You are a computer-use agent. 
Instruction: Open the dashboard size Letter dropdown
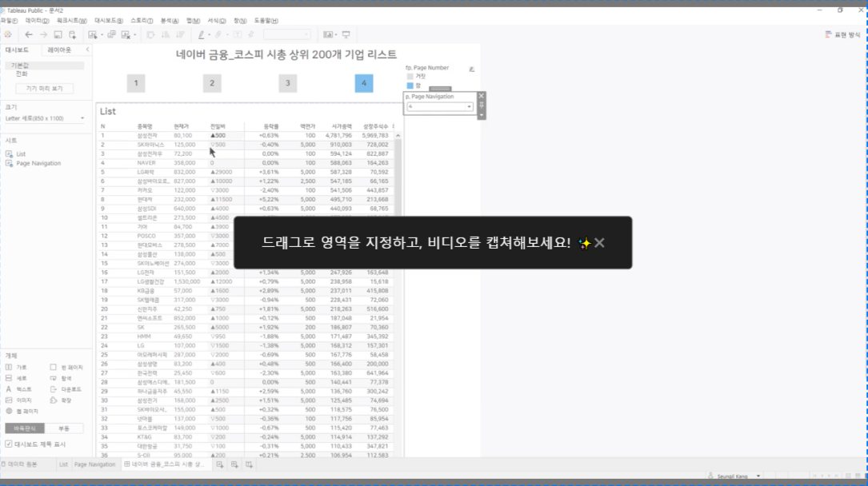click(45, 118)
